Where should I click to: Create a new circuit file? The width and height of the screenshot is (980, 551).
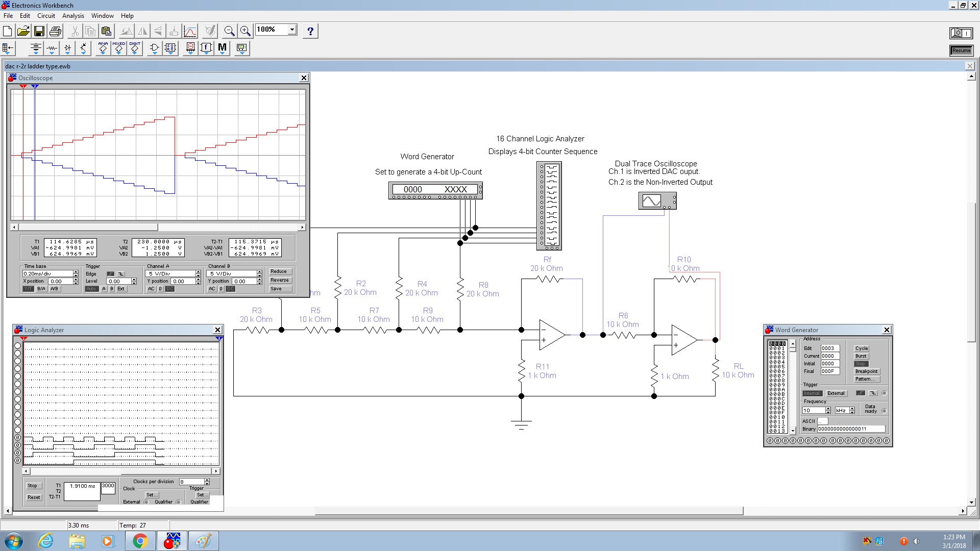tap(8, 31)
